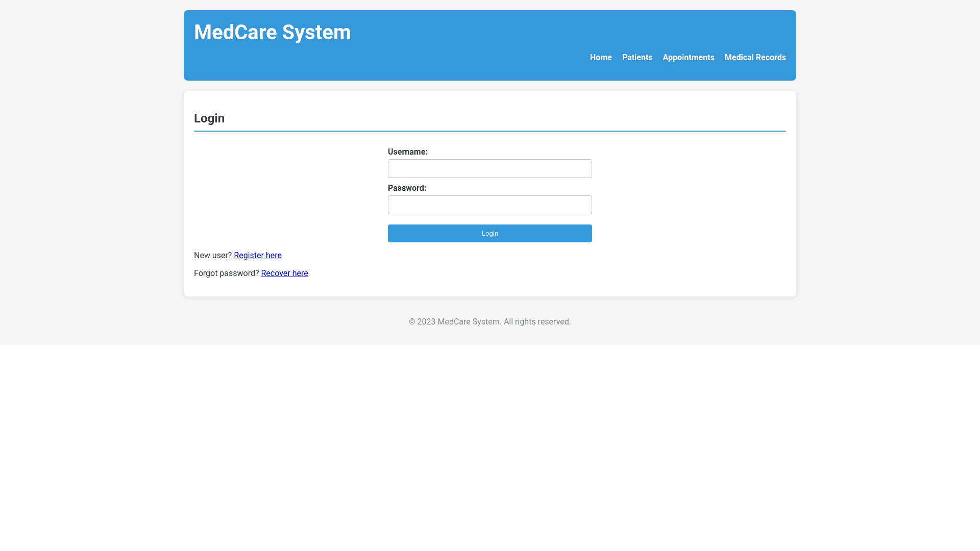
Task: Follow the Register here link
Action: 258,256
